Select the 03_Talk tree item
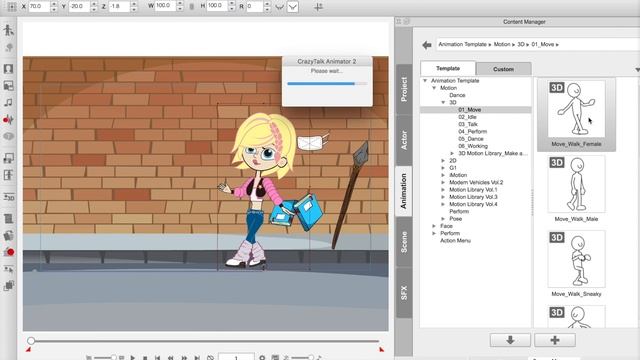The height and width of the screenshot is (360, 640). click(x=468, y=124)
